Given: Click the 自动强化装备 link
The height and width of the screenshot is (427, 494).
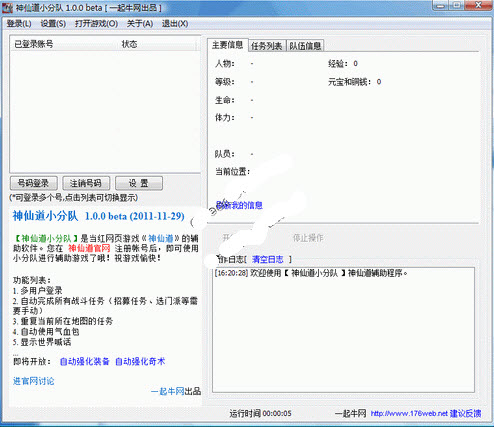Looking at the screenshot, I should point(84,361).
